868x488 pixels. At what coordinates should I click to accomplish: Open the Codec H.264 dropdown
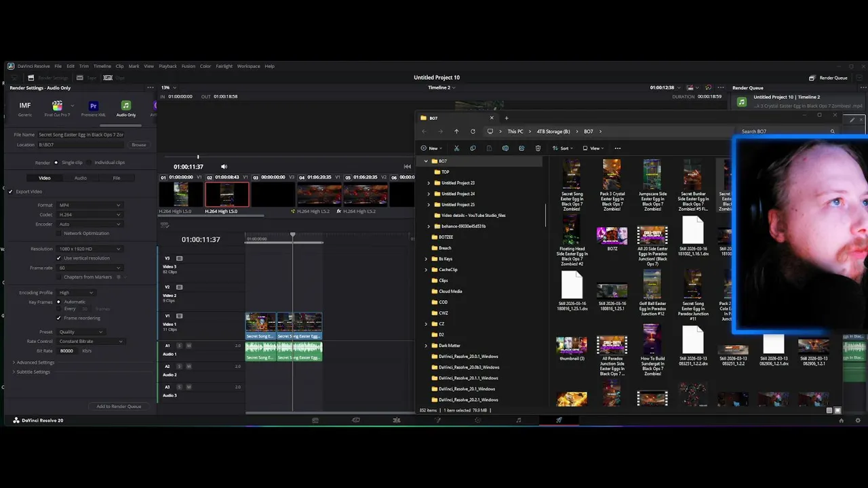point(90,215)
